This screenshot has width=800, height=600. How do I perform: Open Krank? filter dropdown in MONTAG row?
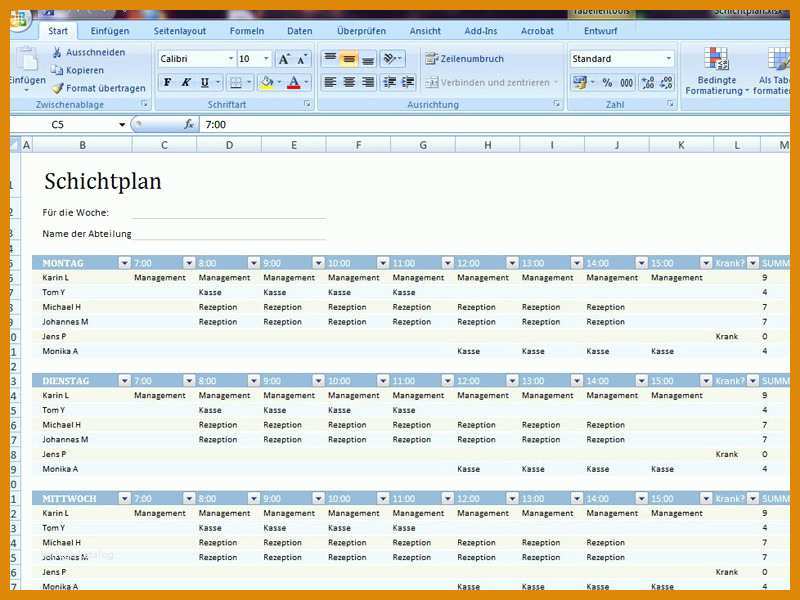click(x=753, y=263)
